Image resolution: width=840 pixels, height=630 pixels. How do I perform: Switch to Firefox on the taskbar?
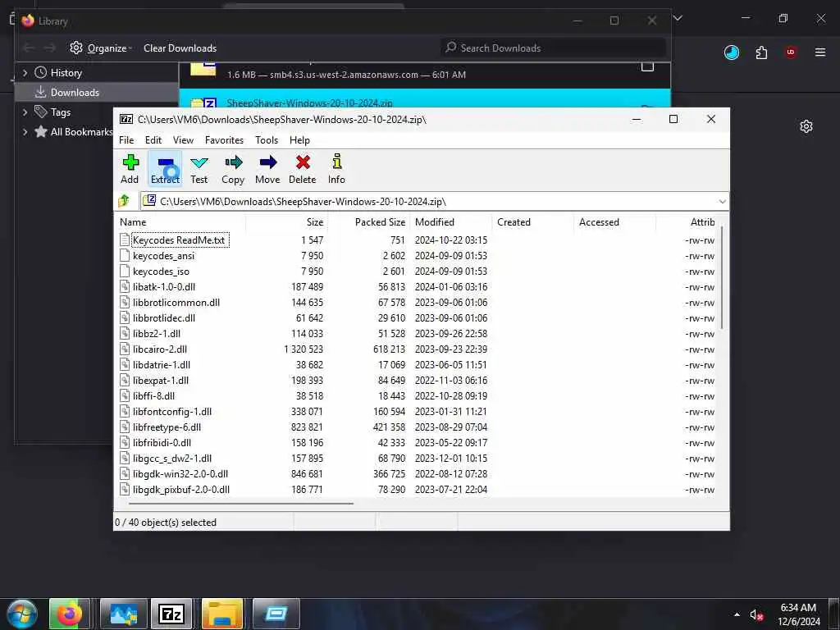point(69,614)
